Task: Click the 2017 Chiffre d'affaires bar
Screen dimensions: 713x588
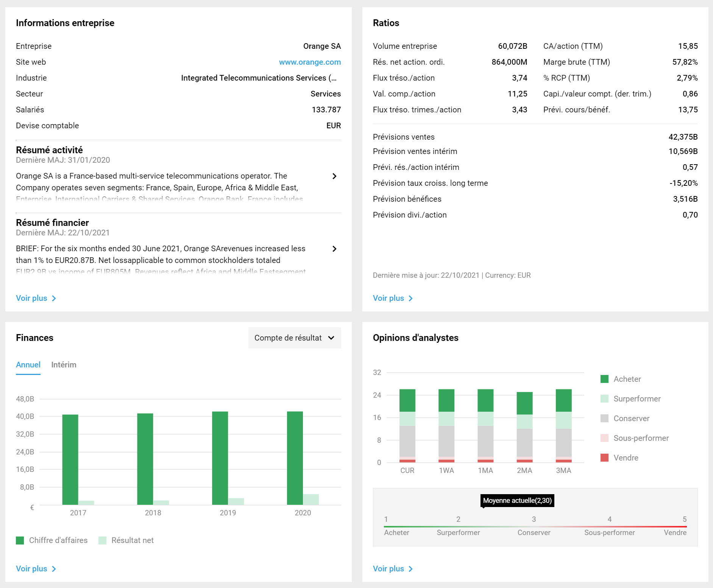Action: click(70, 460)
